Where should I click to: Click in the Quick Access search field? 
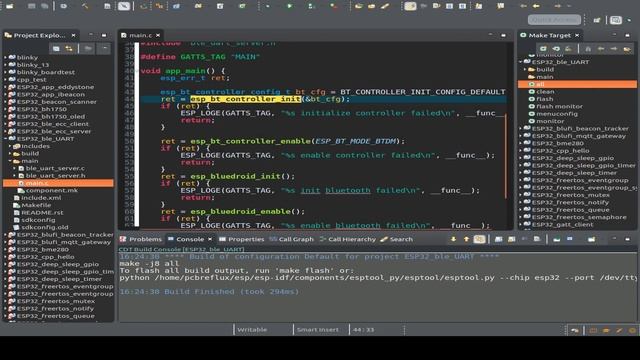point(554,20)
